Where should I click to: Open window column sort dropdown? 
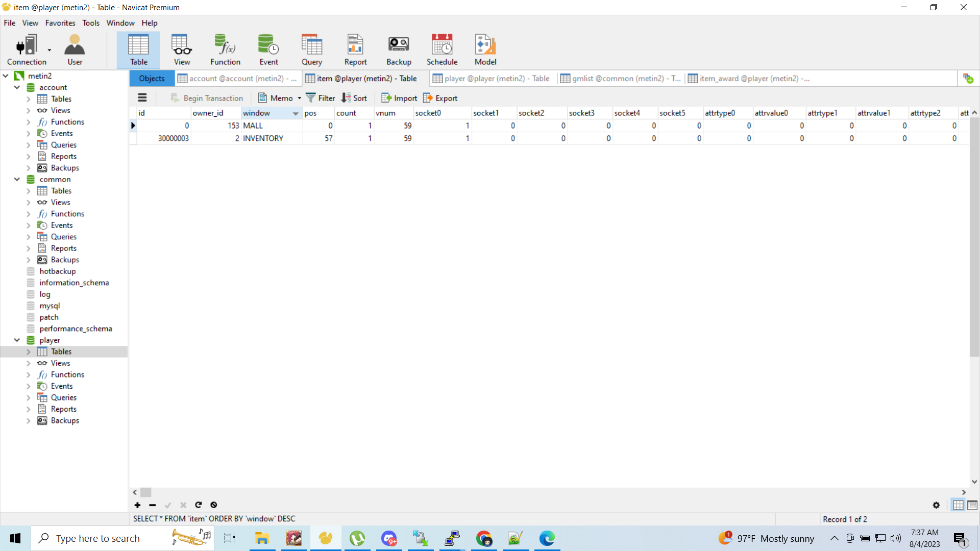tap(296, 113)
